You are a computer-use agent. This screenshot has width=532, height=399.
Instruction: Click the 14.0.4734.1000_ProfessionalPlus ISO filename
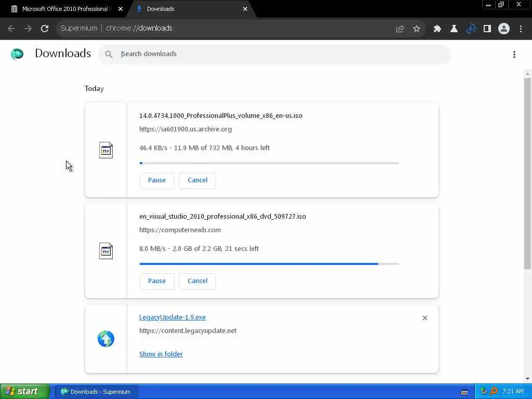[x=220, y=116]
